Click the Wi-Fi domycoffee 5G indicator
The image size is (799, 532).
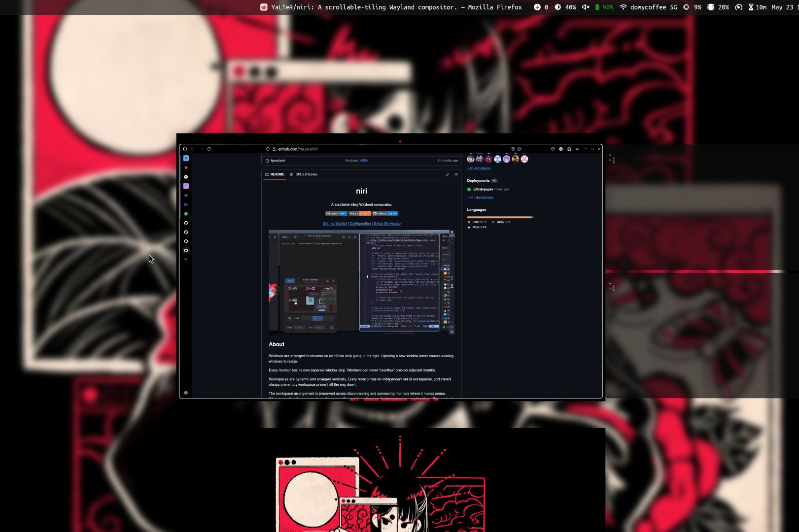[648, 7]
